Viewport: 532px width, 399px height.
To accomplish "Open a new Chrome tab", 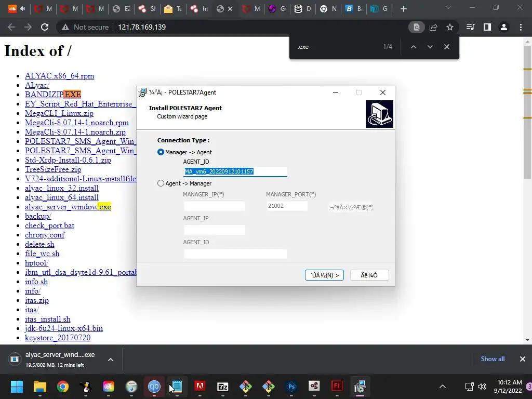I will click(403, 9).
